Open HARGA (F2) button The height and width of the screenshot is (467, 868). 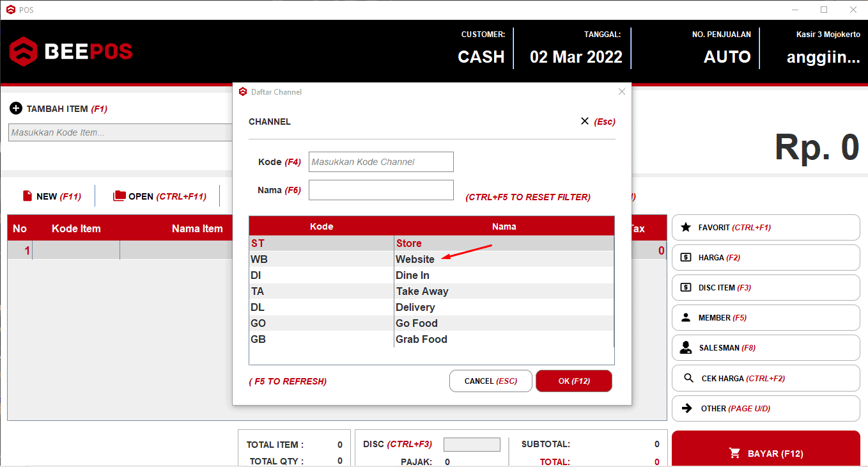[x=766, y=257]
